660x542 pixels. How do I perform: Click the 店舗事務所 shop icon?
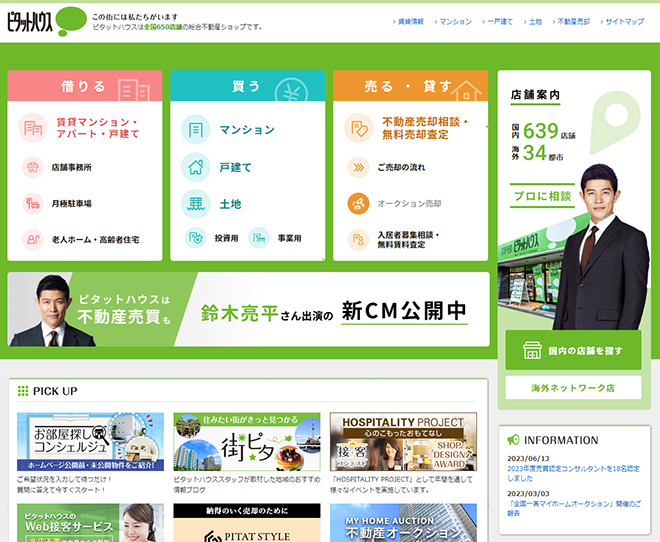[x=33, y=167]
